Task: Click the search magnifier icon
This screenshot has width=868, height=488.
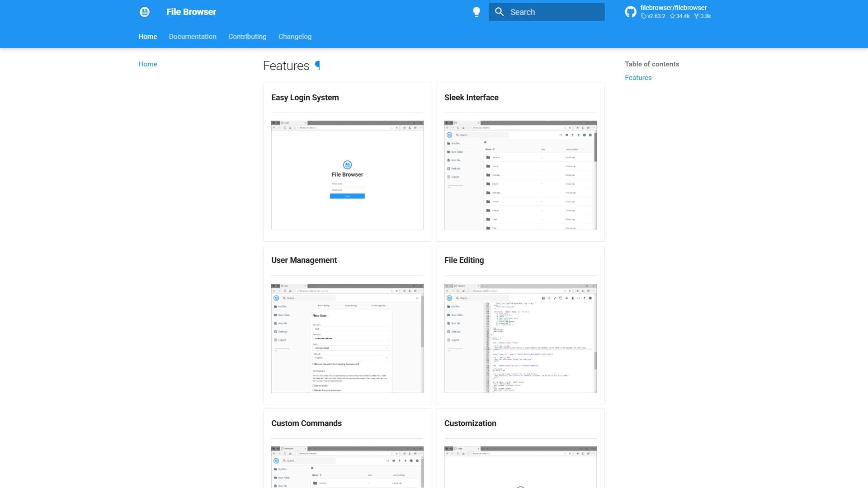Action: point(499,12)
